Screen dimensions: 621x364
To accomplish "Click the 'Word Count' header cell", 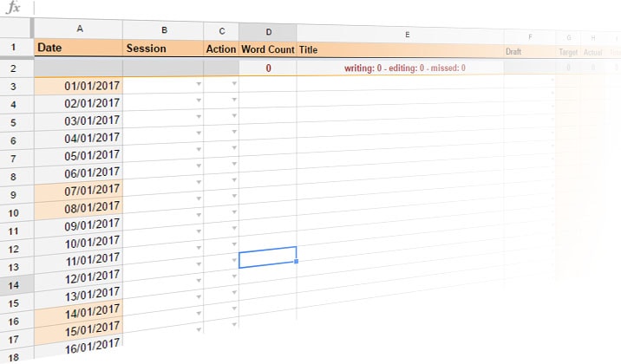I will click(x=268, y=49).
